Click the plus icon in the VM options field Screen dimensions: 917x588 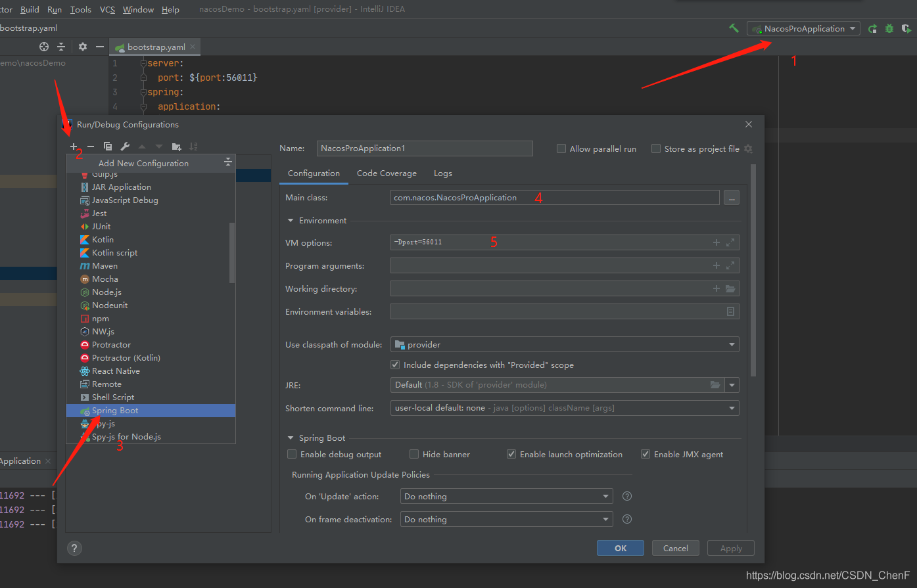(717, 242)
